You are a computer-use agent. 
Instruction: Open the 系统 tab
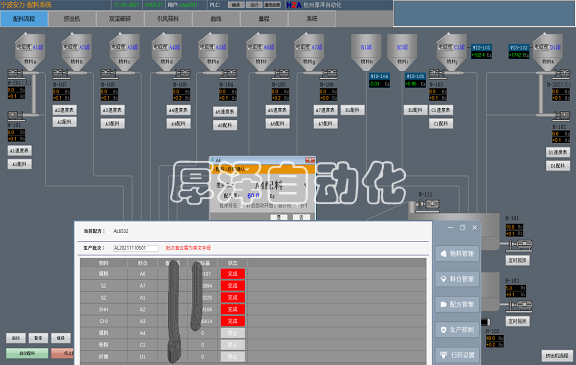pyautogui.click(x=312, y=19)
